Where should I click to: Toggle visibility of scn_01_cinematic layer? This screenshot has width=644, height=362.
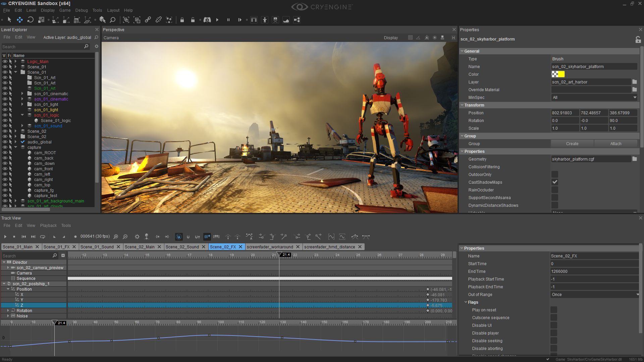tap(4, 99)
